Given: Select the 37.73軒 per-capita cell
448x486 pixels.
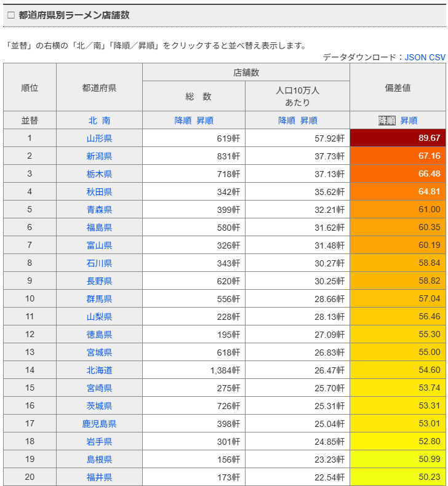Looking at the screenshot, I should click(x=298, y=156).
